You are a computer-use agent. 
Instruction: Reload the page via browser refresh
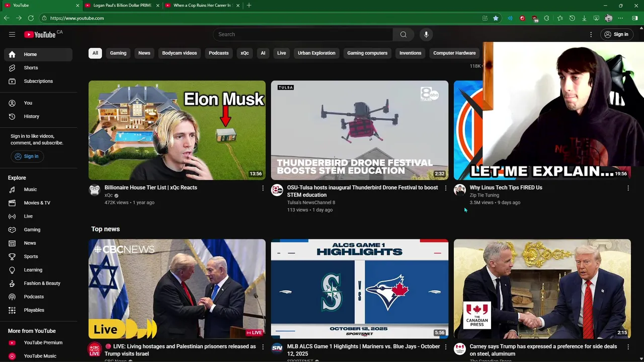31,18
